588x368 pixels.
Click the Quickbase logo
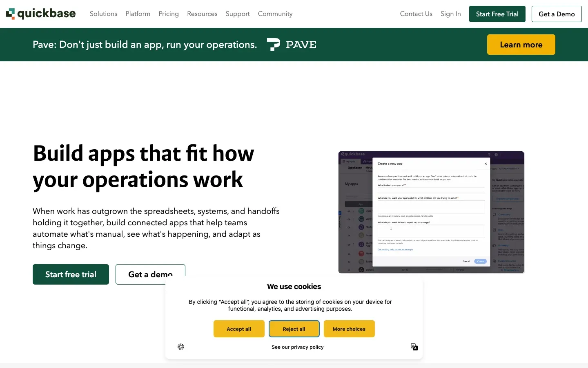click(41, 14)
